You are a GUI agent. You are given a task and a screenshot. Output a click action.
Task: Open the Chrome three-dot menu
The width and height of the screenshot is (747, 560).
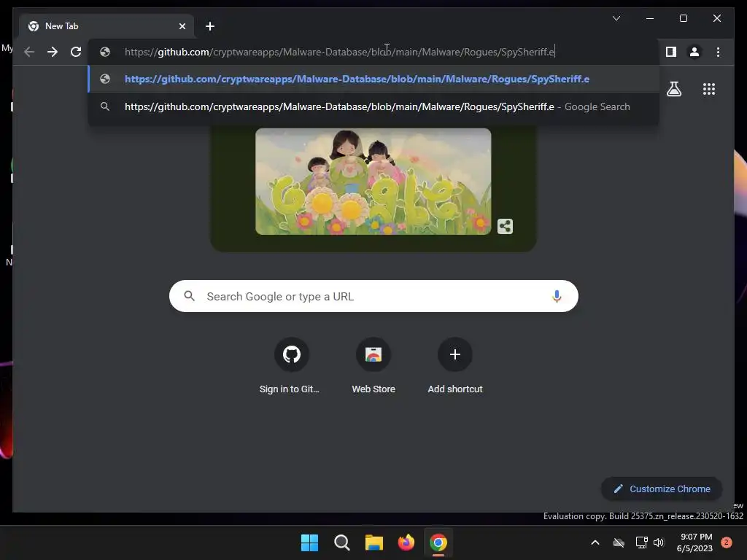coord(718,52)
